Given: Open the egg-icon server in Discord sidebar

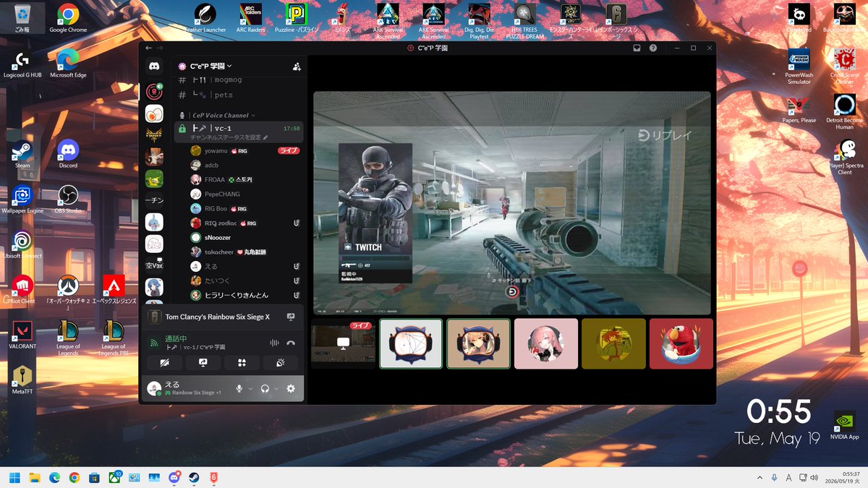Looking at the screenshot, I should click(154, 114).
